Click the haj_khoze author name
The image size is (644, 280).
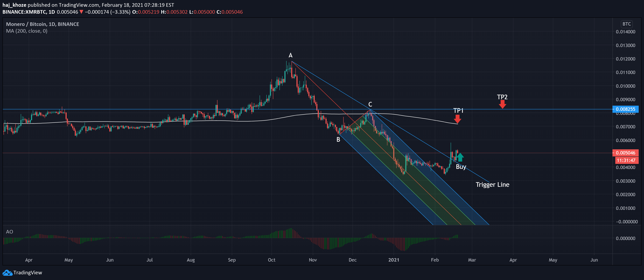pyautogui.click(x=14, y=5)
